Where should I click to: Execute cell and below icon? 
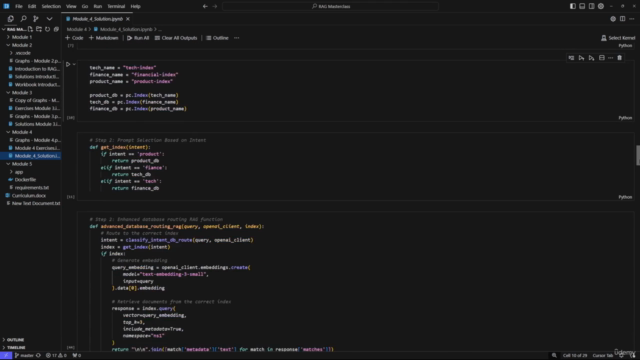coord(591,58)
